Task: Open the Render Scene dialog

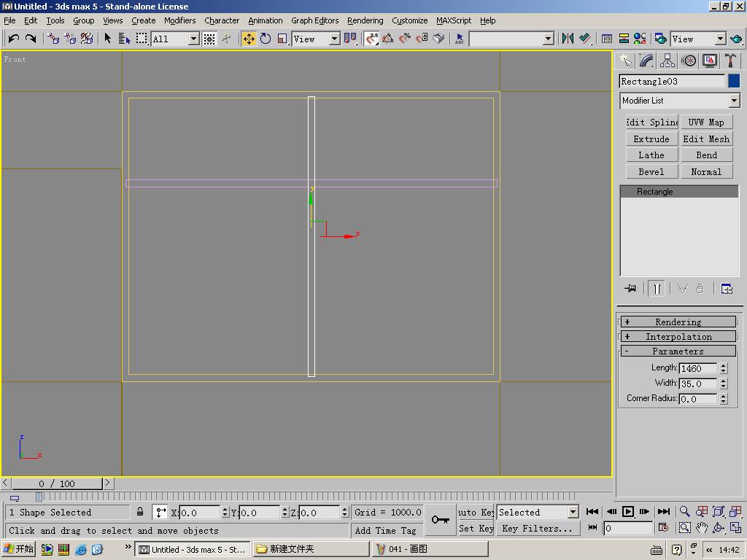Action: coord(660,39)
